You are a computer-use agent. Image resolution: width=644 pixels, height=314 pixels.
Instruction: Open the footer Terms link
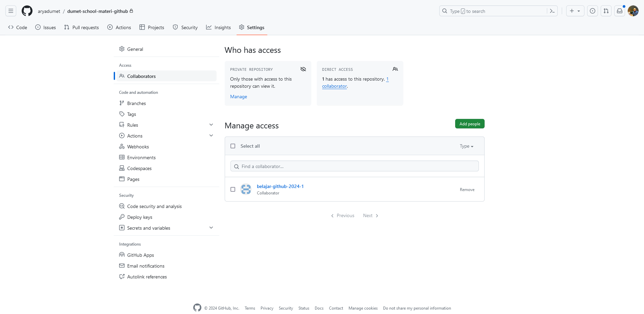point(250,308)
